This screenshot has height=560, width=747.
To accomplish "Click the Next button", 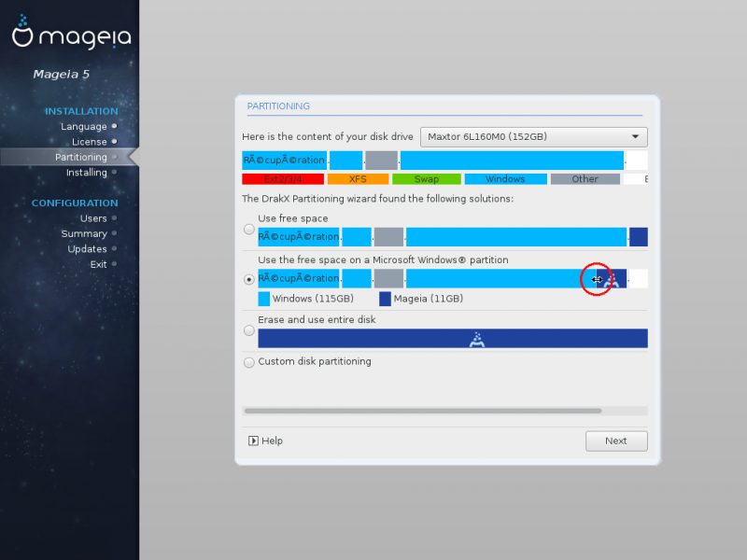I will coord(616,441).
